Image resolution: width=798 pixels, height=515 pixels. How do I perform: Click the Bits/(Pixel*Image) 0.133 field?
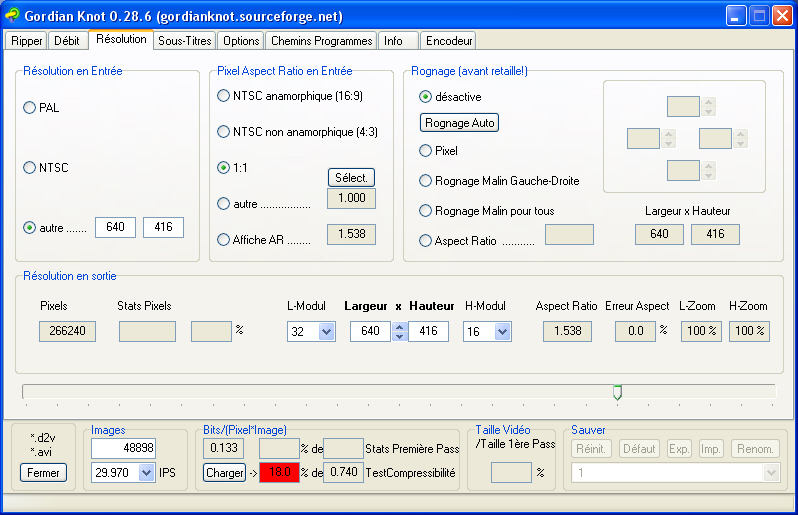pos(223,448)
